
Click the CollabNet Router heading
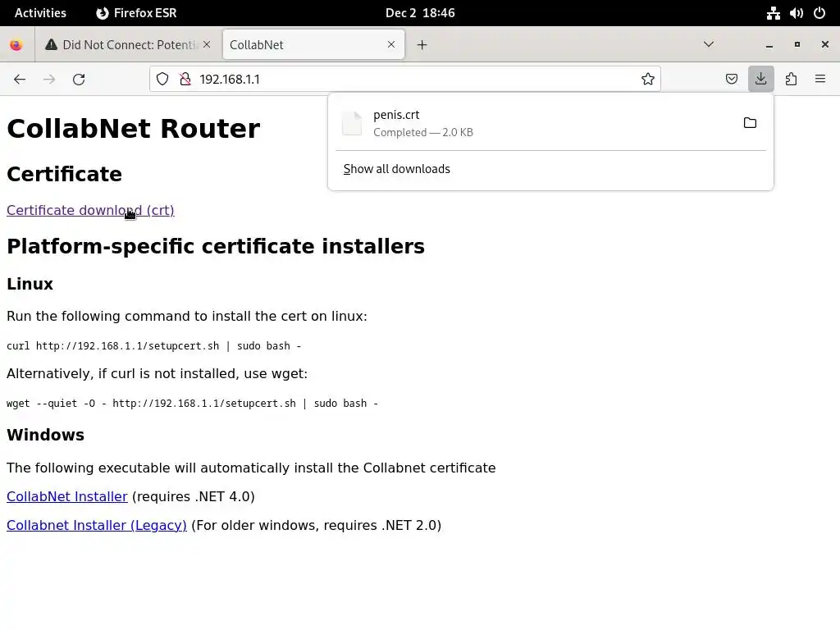pos(134,129)
